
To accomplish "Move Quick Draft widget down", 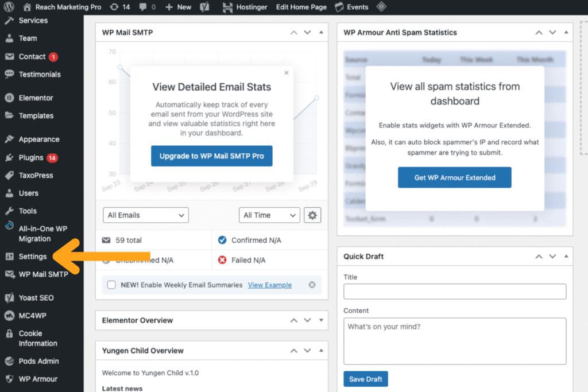I will point(552,257).
